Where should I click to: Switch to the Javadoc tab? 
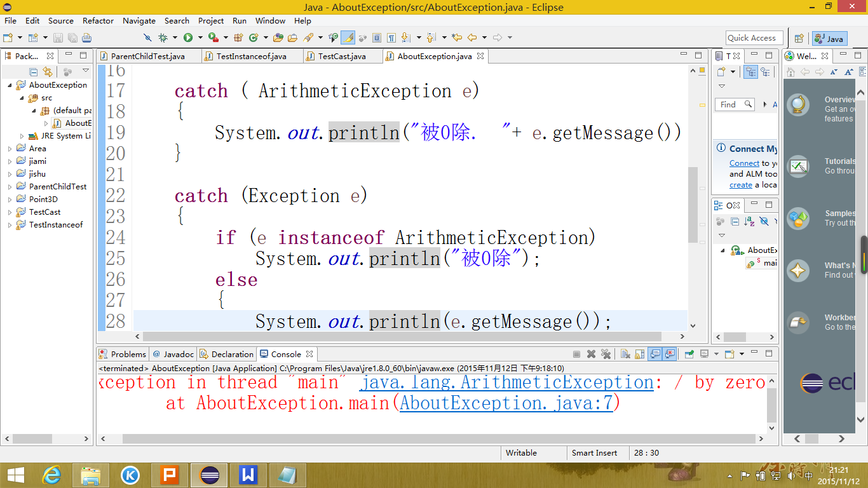173,354
